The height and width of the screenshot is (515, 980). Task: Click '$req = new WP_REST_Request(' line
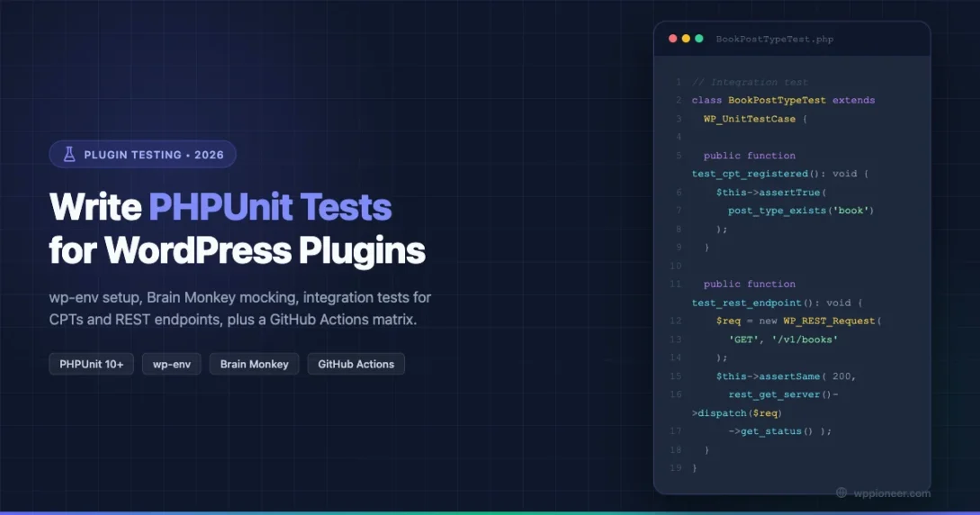(x=799, y=321)
